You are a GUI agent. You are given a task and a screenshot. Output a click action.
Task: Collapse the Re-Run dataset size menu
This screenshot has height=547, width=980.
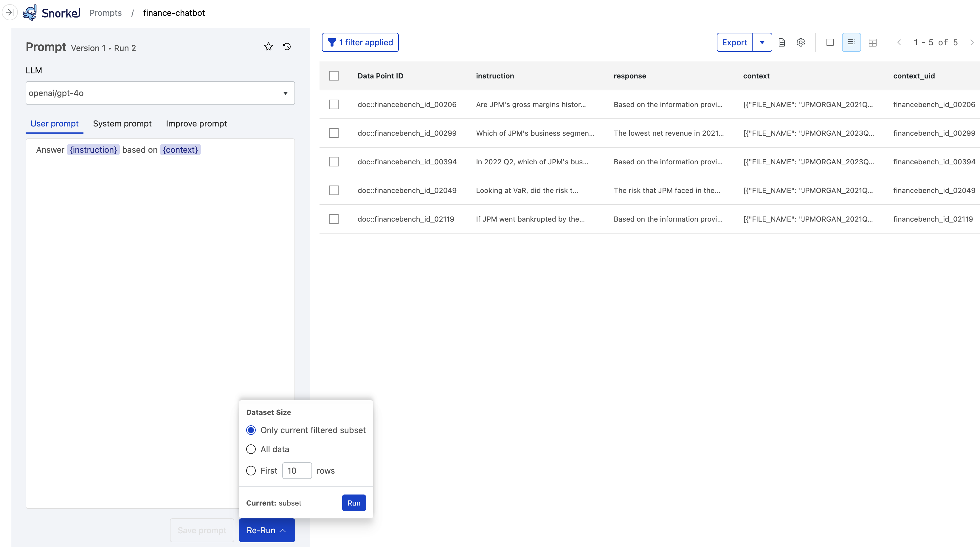(267, 530)
